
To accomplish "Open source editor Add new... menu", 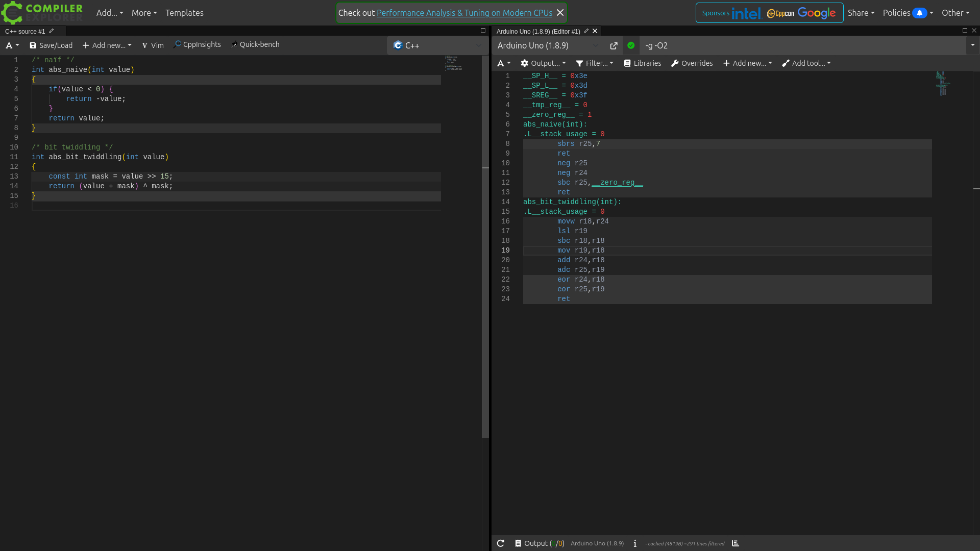I will click(x=107, y=45).
